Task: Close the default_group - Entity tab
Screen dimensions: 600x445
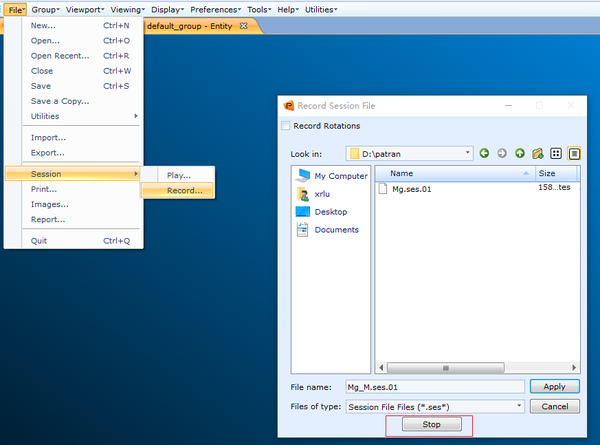Action: click(x=243, y=26)
